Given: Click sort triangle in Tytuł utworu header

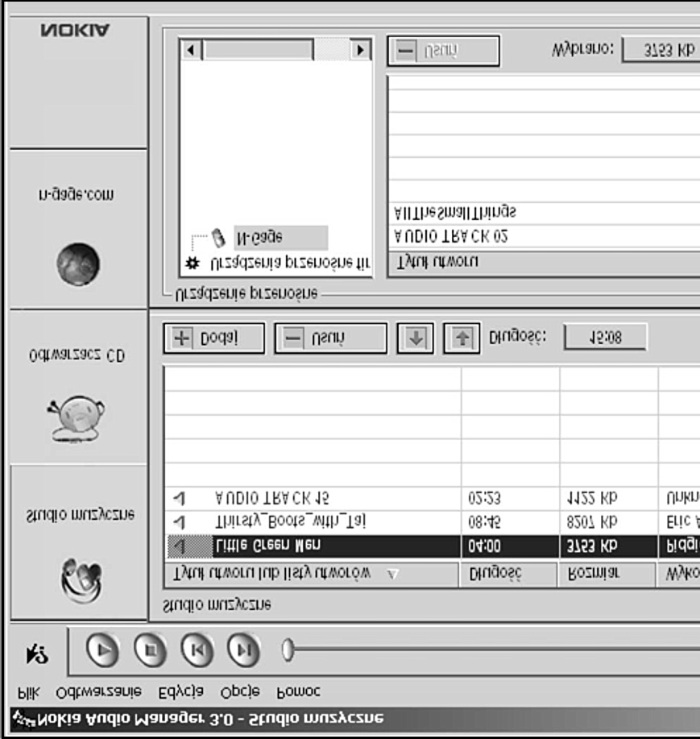Looking at the screenshot, I should [393, 574].
